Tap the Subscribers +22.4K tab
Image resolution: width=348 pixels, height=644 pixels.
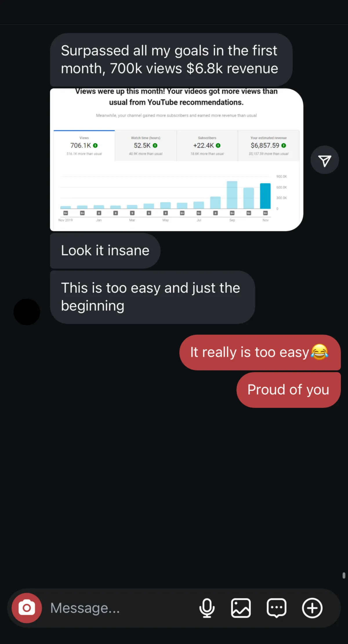(207, 146)
